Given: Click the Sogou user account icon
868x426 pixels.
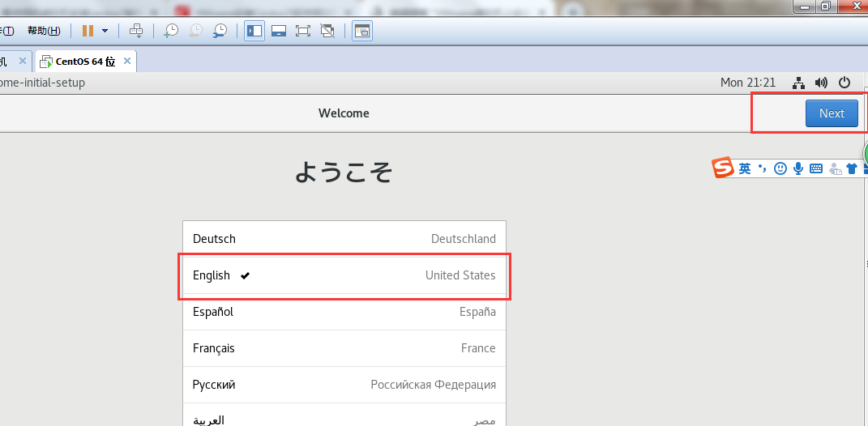Looking at the screenshot, I should [836, 168].
